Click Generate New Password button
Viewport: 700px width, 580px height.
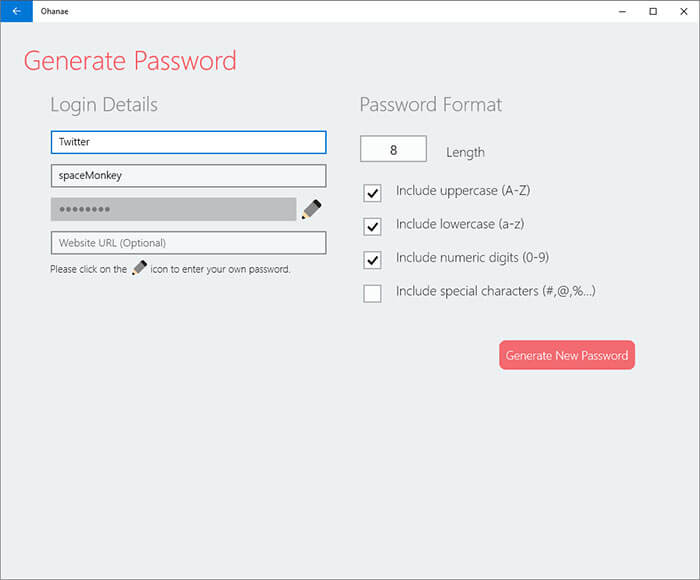click(567, 355)
